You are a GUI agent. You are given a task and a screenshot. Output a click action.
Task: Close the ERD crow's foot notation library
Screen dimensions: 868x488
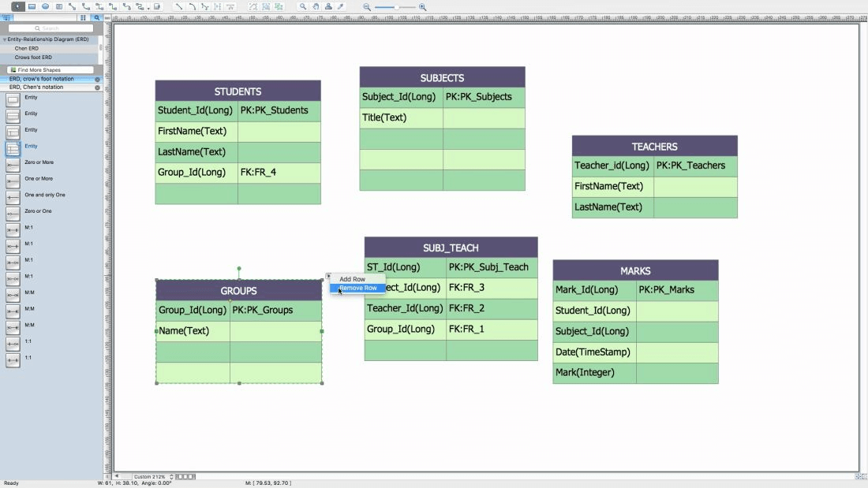(97, 79)
